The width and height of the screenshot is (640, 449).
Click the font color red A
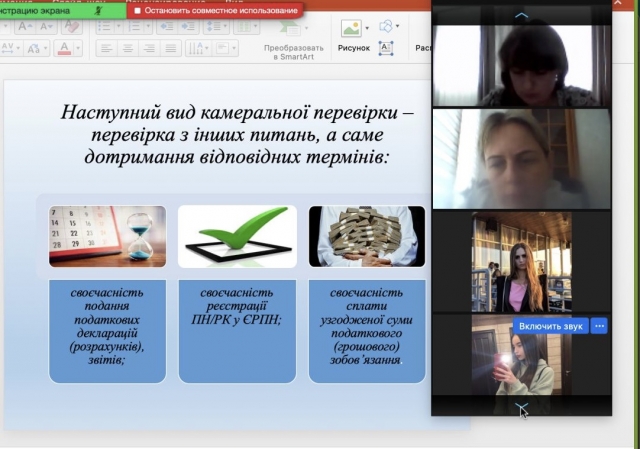click(65, 47)
